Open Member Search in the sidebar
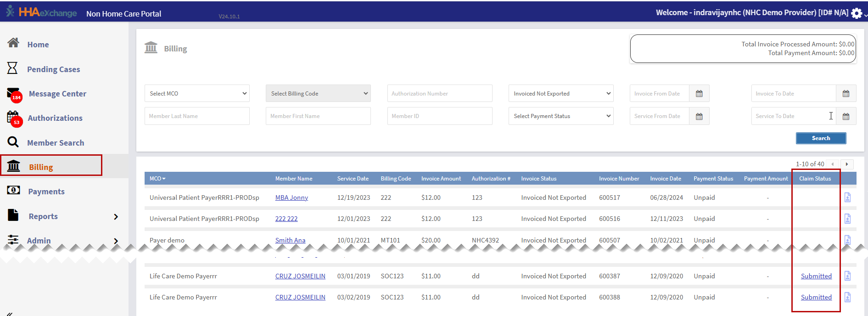This screenshot has height=316, width=868. [56, 143]
